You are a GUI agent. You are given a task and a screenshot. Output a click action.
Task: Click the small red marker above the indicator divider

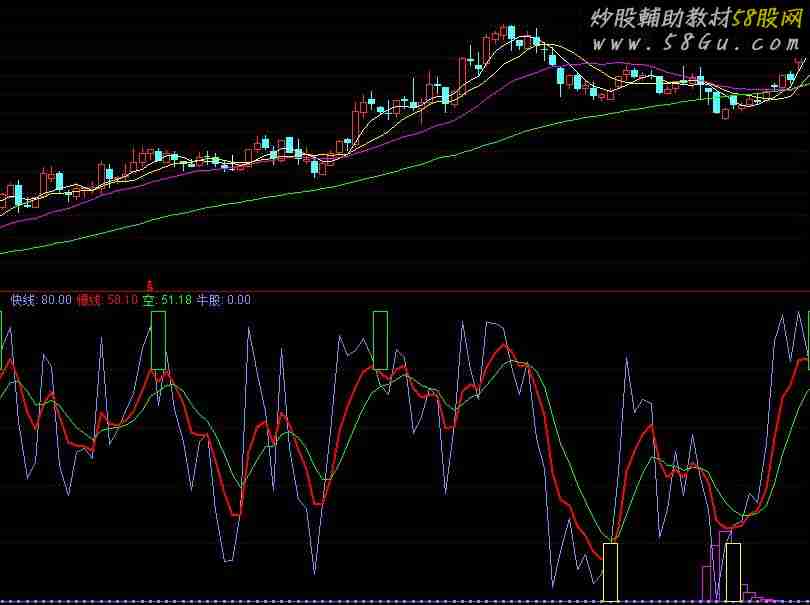150,285
